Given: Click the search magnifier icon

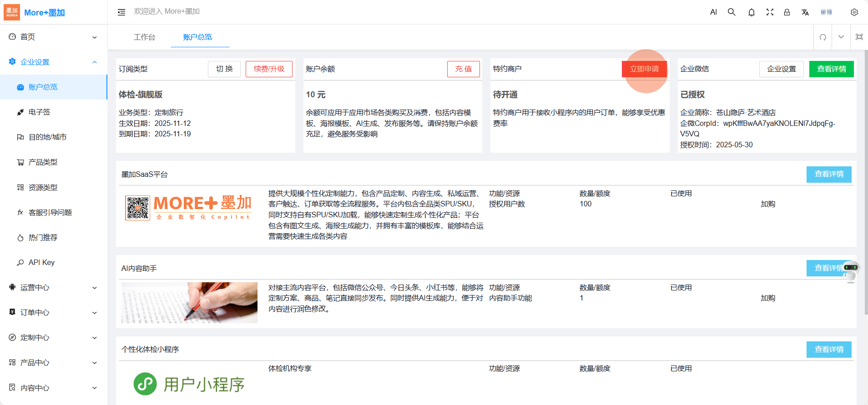Looking at the screenshot, I should 732,12.
